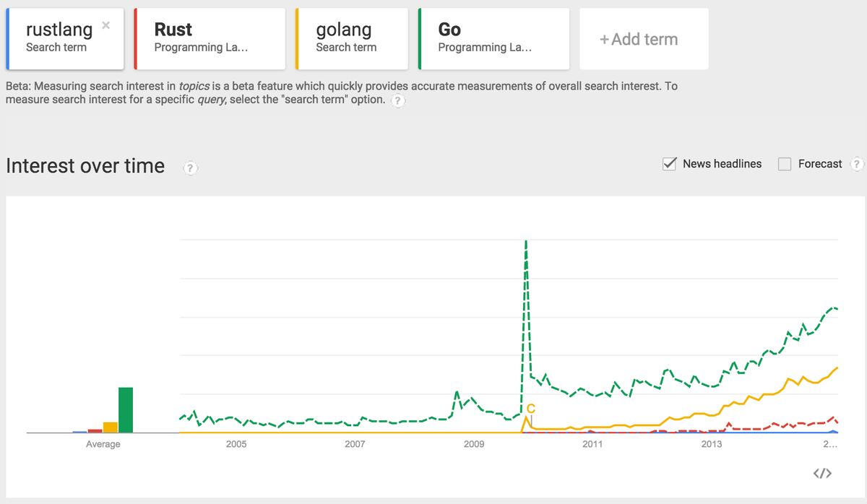The height and width of the screenshot is (504, 867).
Task: Click the 2009 axis label
Action: 473,444
